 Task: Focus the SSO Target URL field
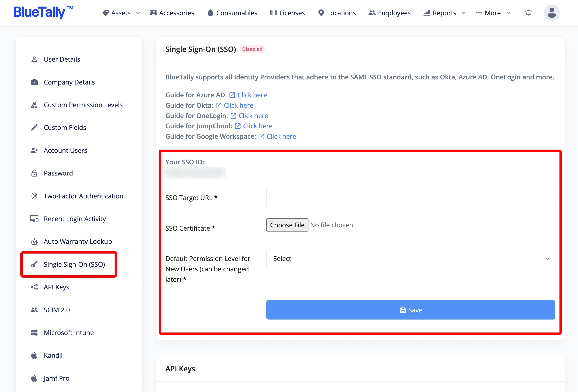pos(411,198)
